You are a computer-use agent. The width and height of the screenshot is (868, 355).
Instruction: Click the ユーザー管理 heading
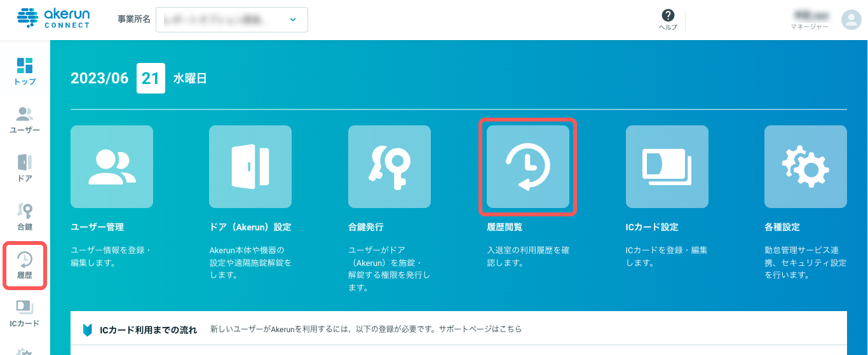(x=97, y=227)
